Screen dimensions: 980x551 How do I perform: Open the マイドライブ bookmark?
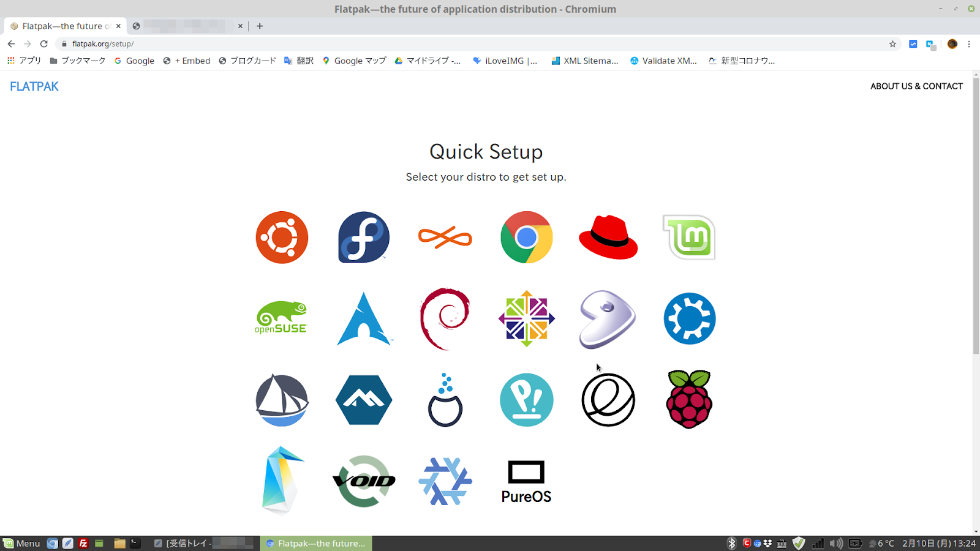pos(428,61)
